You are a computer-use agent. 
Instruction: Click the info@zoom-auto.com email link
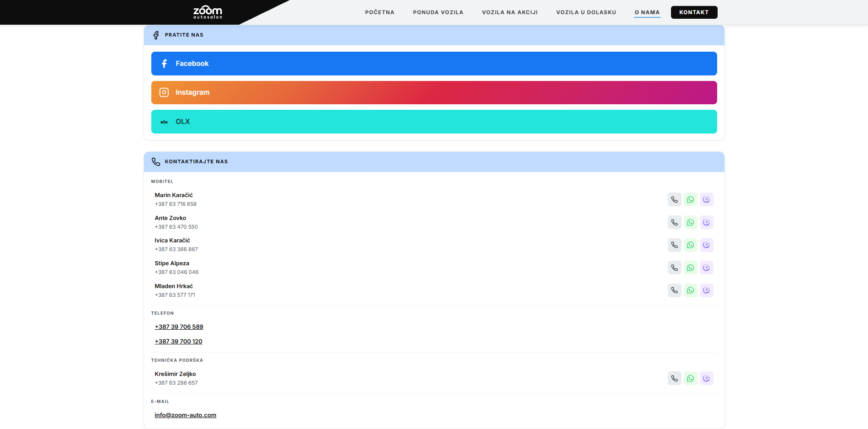[185, 415]
